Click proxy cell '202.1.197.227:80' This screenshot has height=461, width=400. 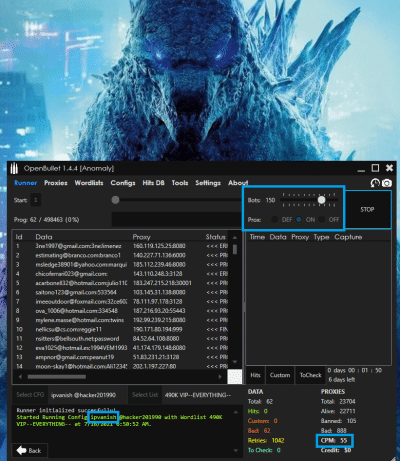click(155, 366)
